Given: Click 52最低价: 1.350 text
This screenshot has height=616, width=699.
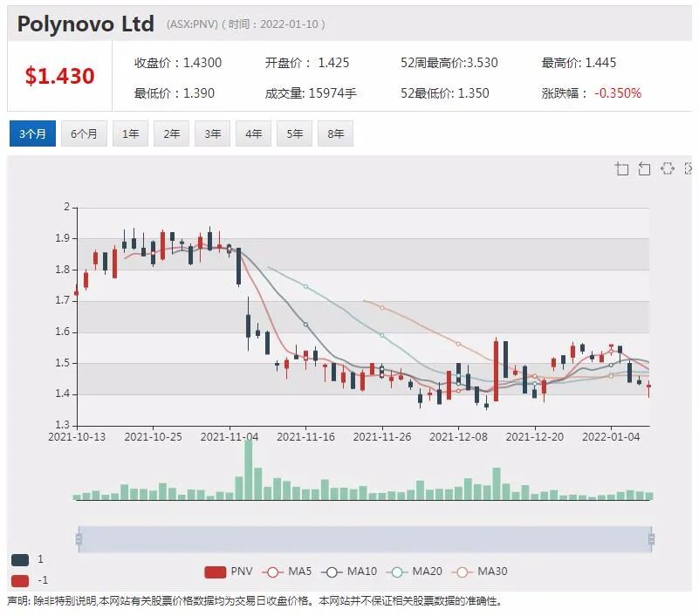Looking at the screenshot, I should click(x=444, y=93).
